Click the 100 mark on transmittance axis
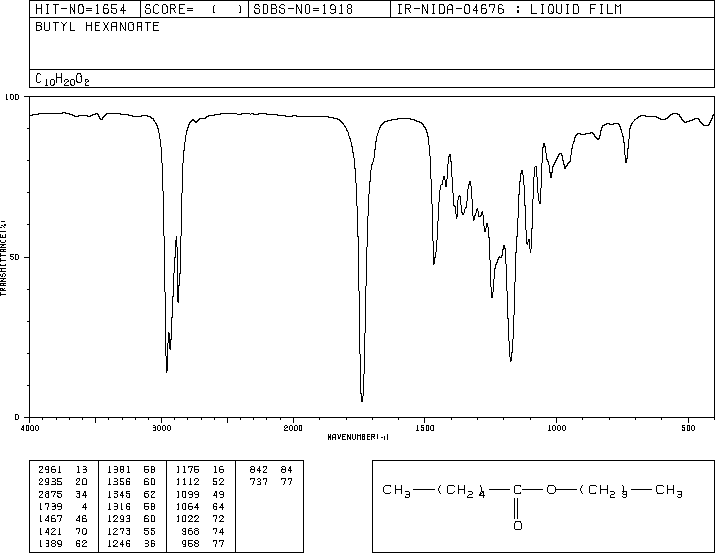 click(x=12, y=97)
